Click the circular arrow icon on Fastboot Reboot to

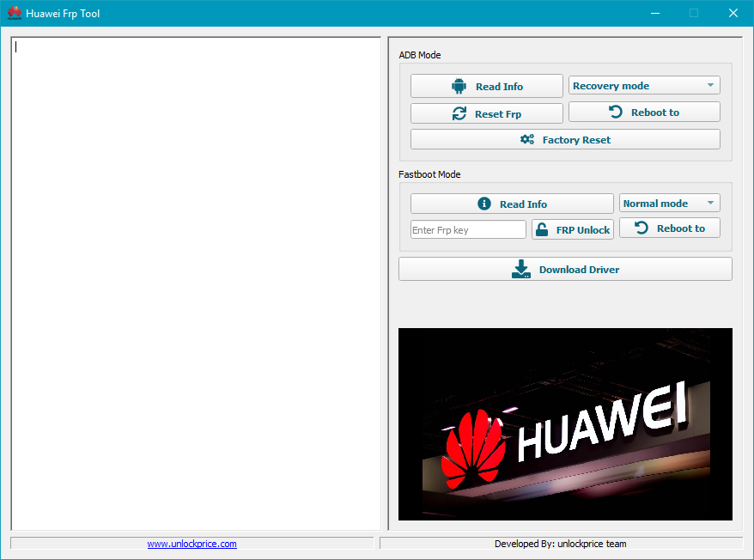(x=642, y=228)
